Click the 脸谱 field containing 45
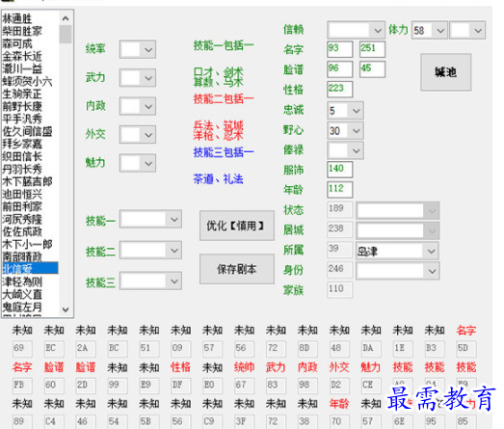 pos(372,69)
